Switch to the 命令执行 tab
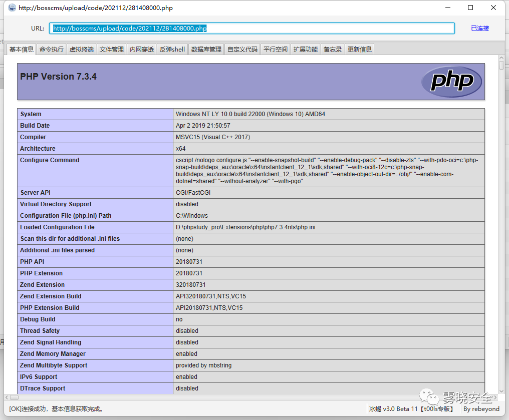509x420 pixels. pos(52,49)
